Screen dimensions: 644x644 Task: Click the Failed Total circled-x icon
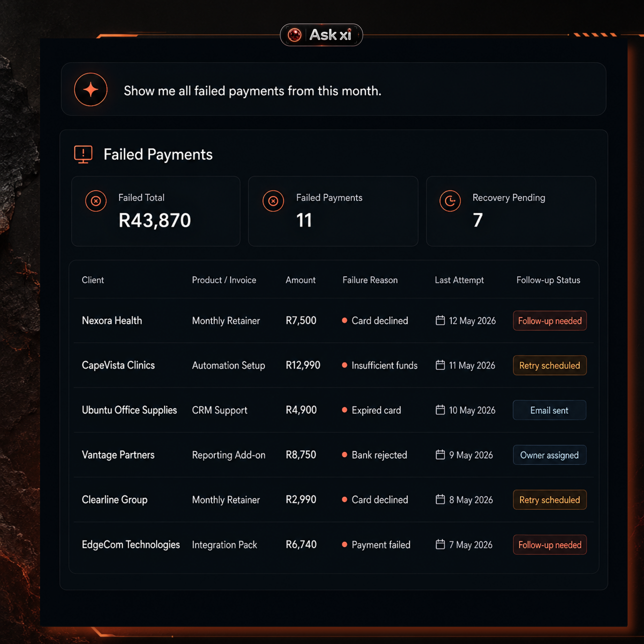point(96,201)
